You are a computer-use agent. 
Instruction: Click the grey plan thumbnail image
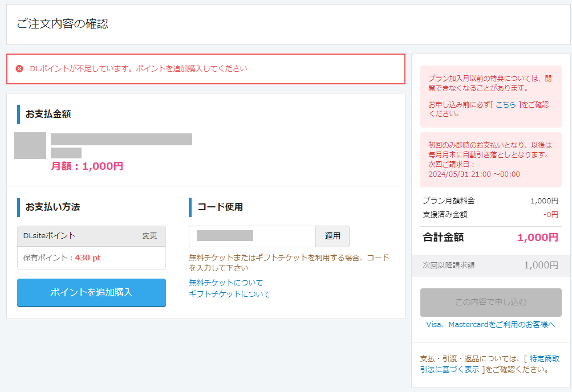[x=30, y=145]
